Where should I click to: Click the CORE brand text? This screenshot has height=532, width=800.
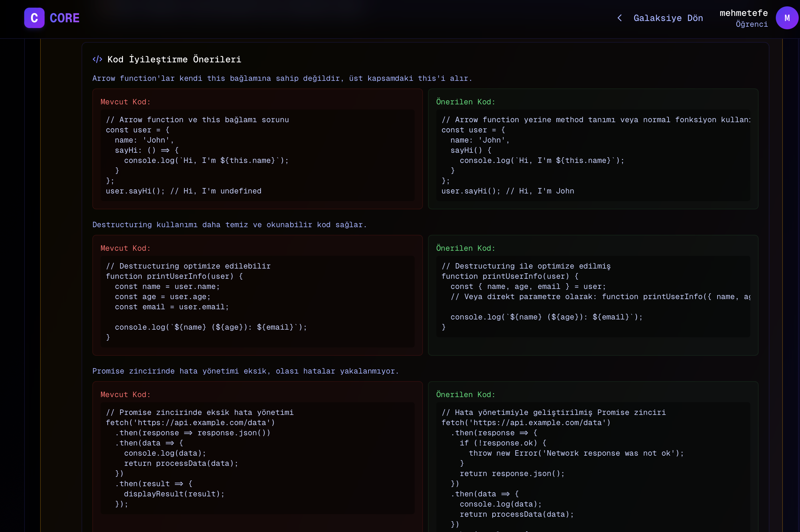point(65,18)
